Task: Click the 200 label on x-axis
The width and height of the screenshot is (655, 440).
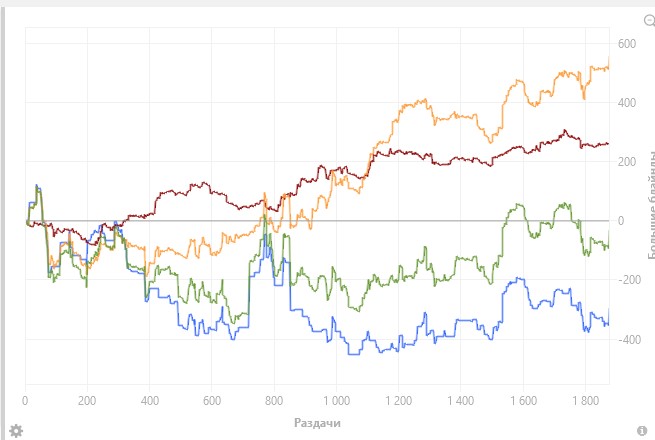Action: 87,401
